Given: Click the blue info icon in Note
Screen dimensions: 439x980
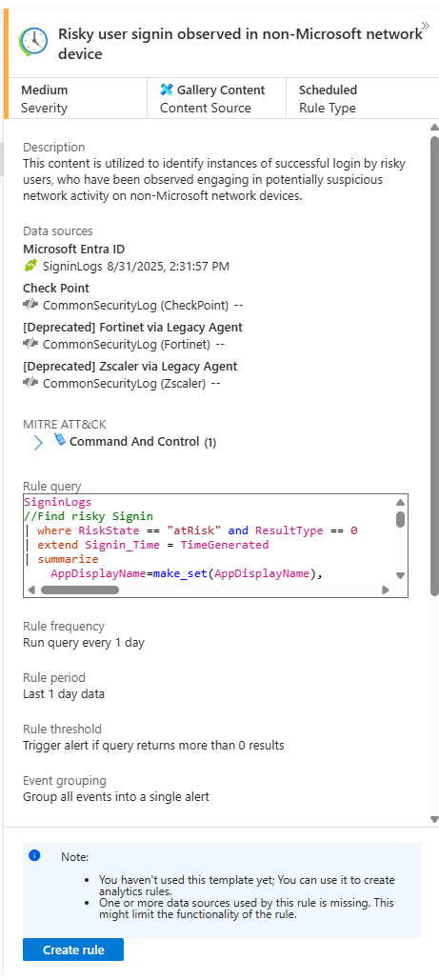Looking at the screenshot, I should [34, 855].
